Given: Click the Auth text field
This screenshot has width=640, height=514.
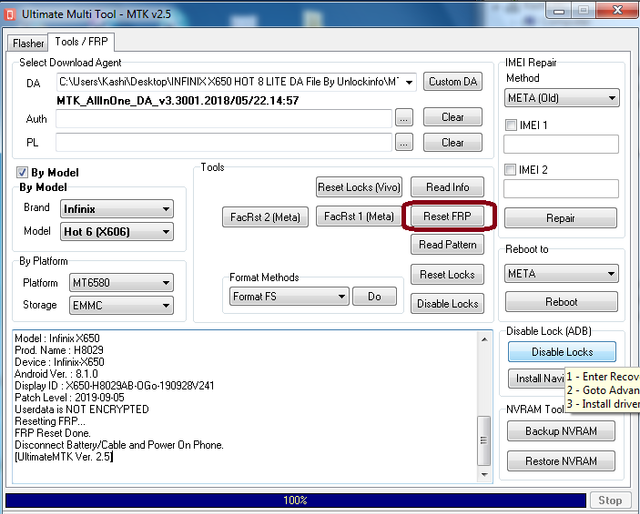Looking at the screenshot, I should point(224,119).
